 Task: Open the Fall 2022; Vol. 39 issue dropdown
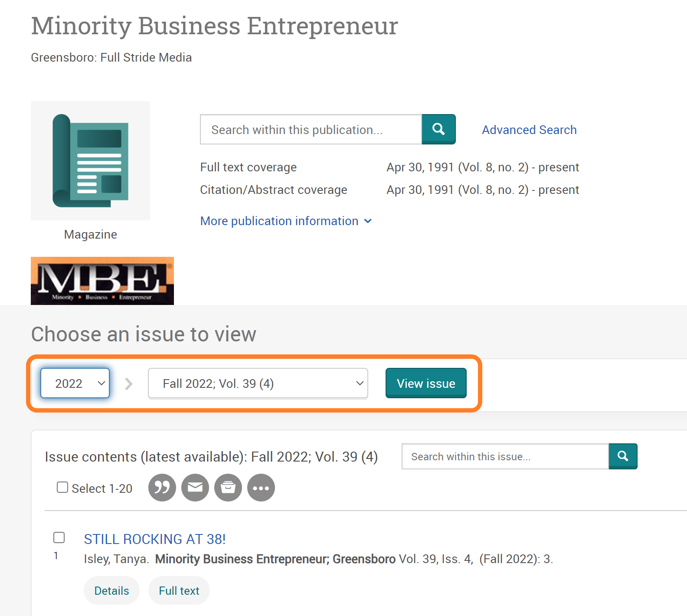coord(258,383)
